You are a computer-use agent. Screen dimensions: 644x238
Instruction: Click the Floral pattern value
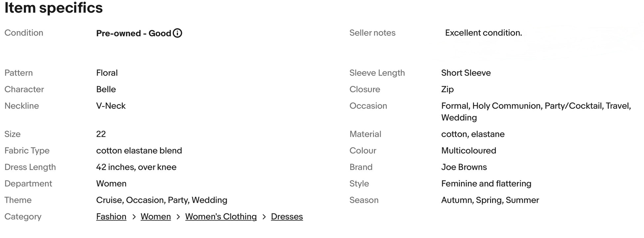(x=107, y=73)
